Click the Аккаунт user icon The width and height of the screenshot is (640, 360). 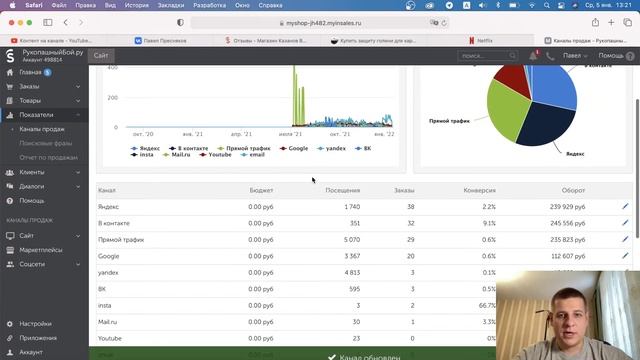coord(10,352)
